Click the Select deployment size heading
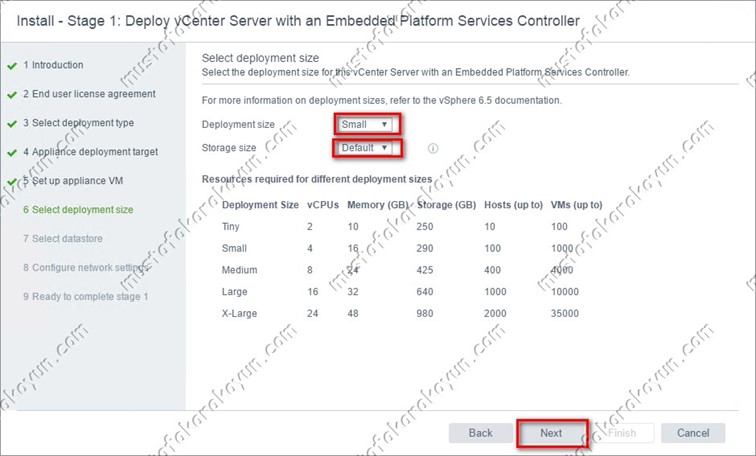The image size is (756, 456). (260, 58)
